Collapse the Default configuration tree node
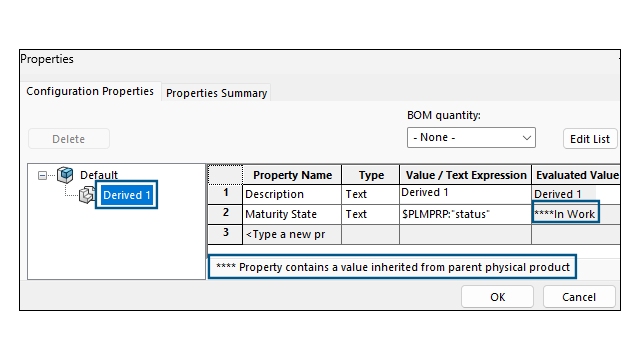Screen dimensions: 640x360 42,176
